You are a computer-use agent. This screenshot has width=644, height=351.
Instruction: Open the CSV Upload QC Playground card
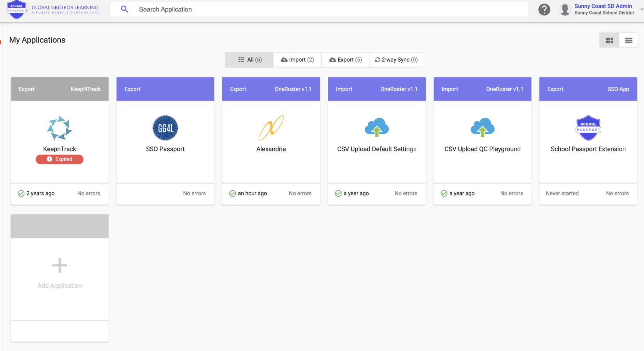482,149
